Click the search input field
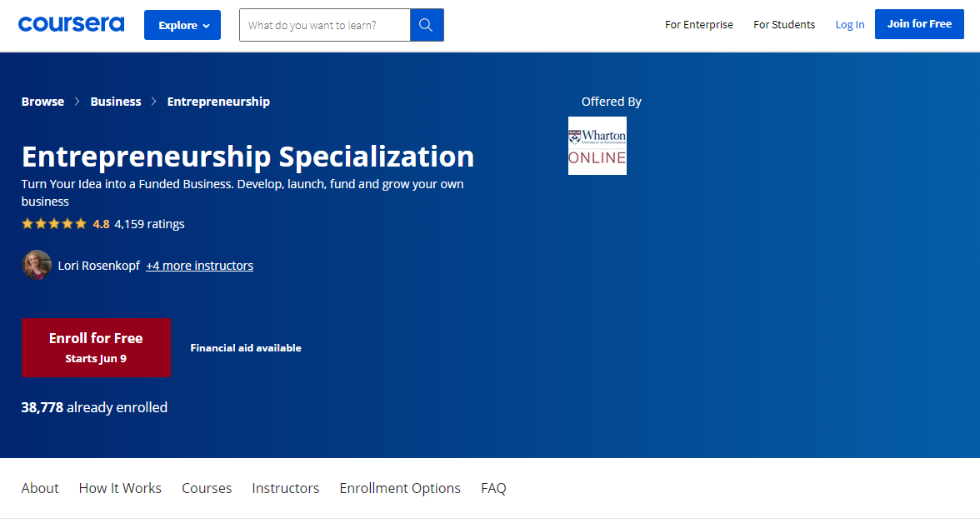 [324, 25]
